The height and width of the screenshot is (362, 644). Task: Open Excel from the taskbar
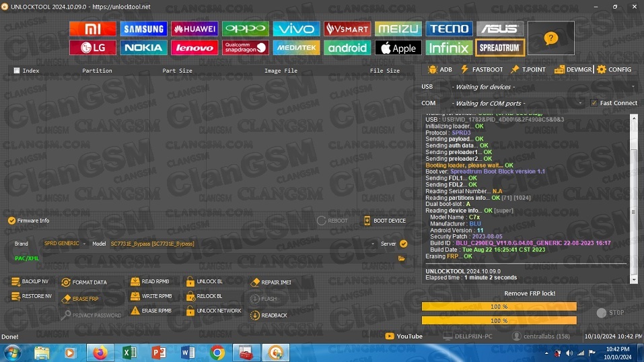[129, 353]
